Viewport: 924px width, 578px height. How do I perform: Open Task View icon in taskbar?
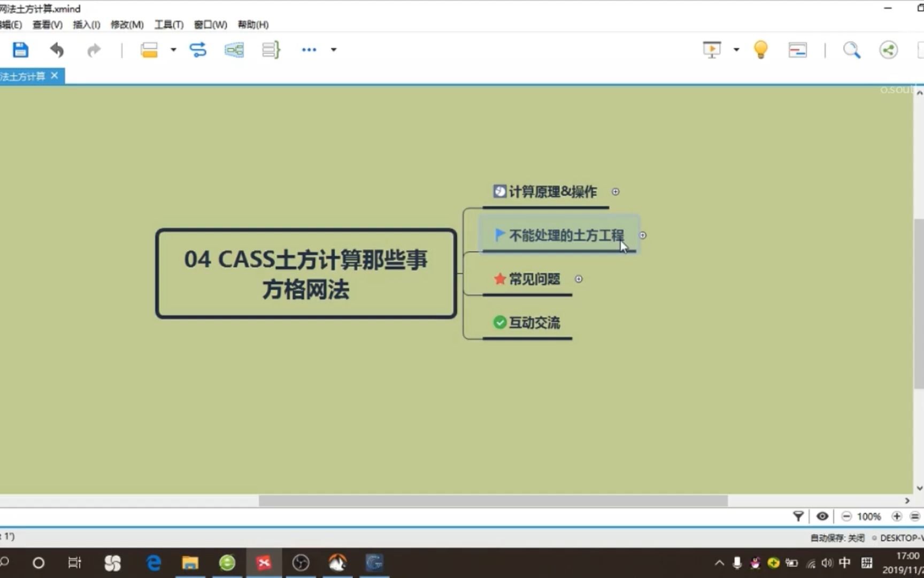(75, 563)
